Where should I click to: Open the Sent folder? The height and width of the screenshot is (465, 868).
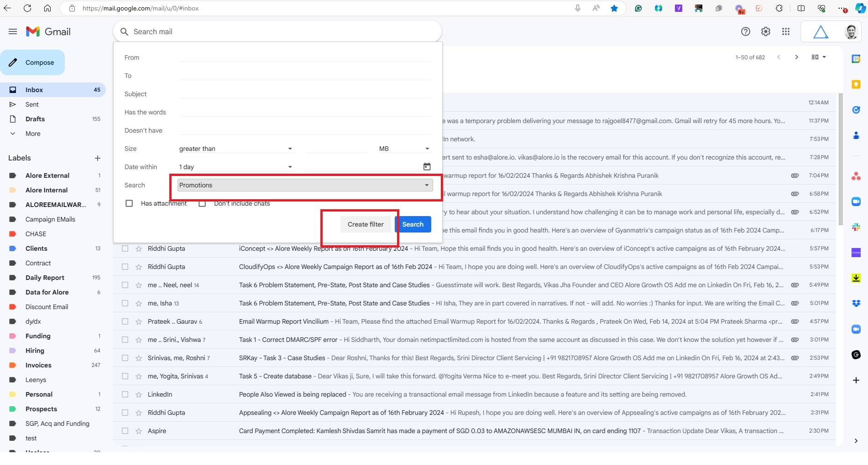[32, 104]
